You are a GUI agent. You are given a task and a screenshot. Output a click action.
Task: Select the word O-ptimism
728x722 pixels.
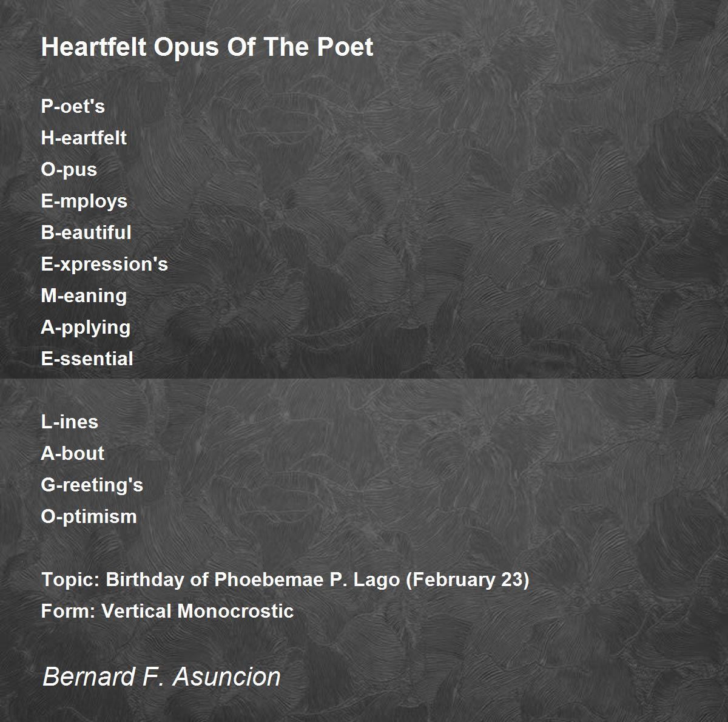pos(89,516)
